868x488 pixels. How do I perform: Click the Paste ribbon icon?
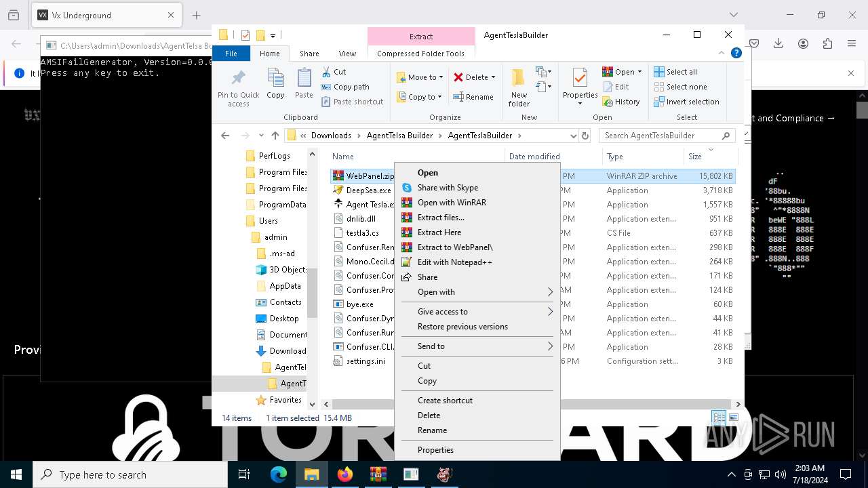pyautogui.click(x=304, y=84)
